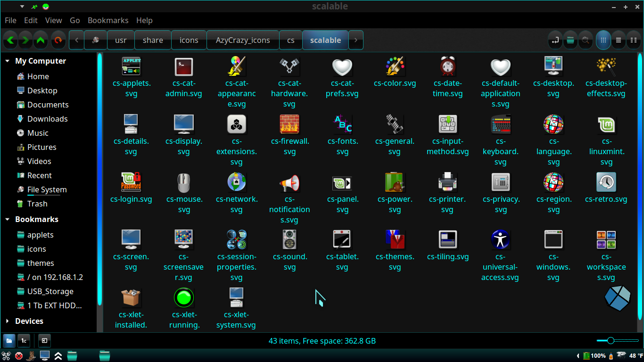Select the cs-mouse.svg file
This screenshot has height=362, width=644.
pyautogui.click(x=184, y=193)
